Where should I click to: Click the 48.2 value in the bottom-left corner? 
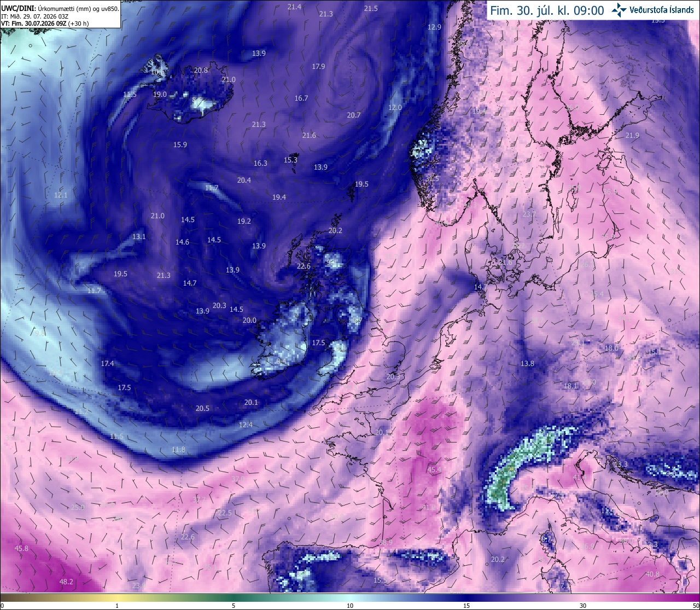pos(66,582)
